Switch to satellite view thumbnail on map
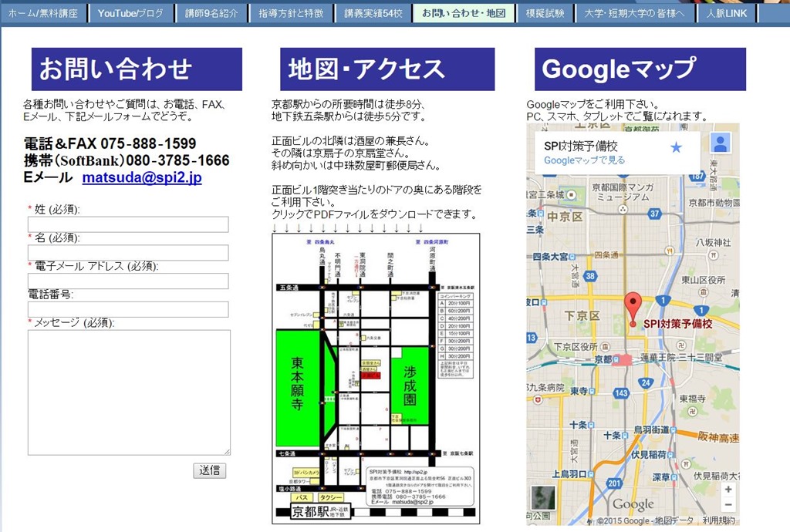790x532 pixels. [542, 500]
